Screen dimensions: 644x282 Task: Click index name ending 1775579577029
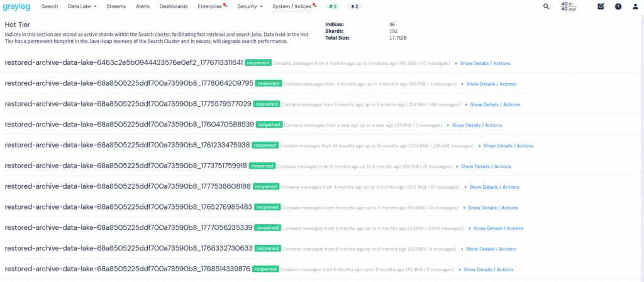tap(128, 104)
